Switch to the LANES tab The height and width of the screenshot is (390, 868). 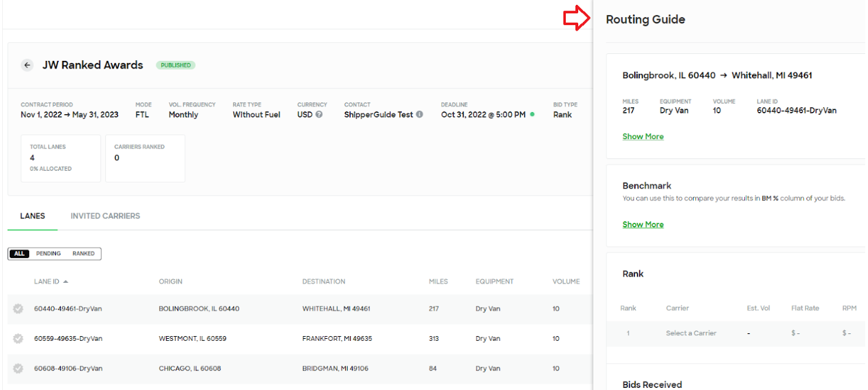[x=33, y=216]
